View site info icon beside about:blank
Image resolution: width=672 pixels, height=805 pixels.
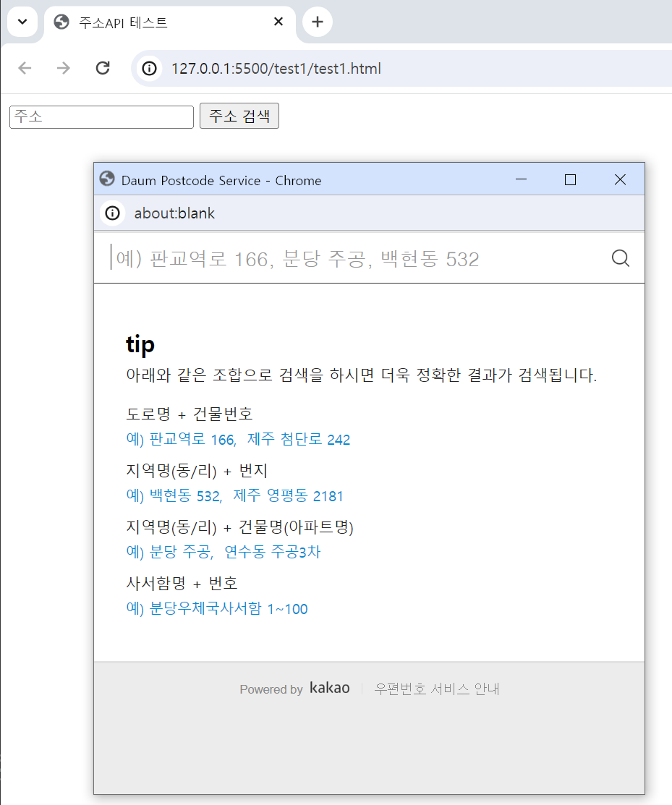point(112,213)
